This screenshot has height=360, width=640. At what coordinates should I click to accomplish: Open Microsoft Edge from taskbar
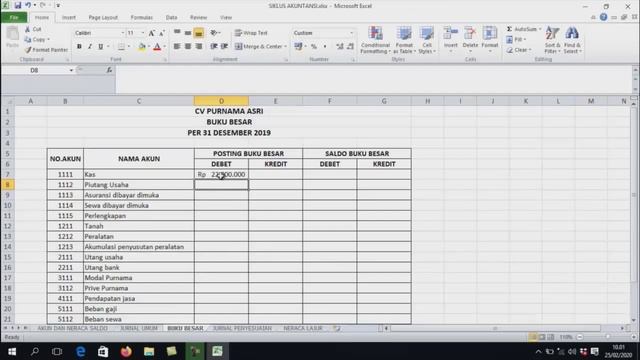click(x=80, y=351)
